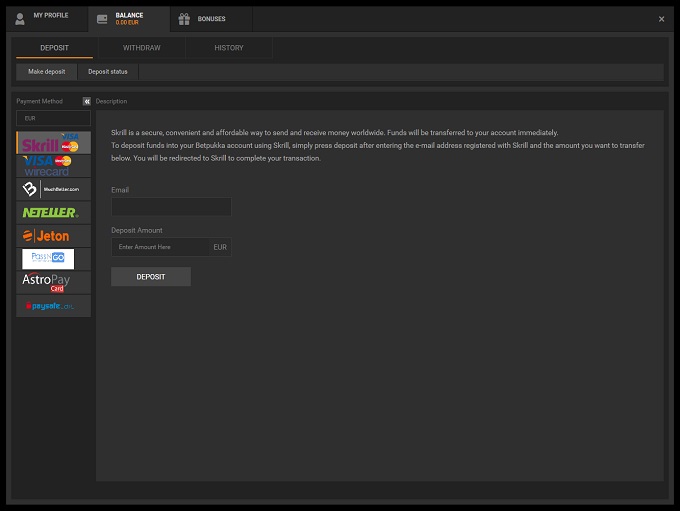Image resolution: width=680 pixels, height=511 pixels.
Task: Click the Deposit status sub-tab
Action: pos(108,72)
